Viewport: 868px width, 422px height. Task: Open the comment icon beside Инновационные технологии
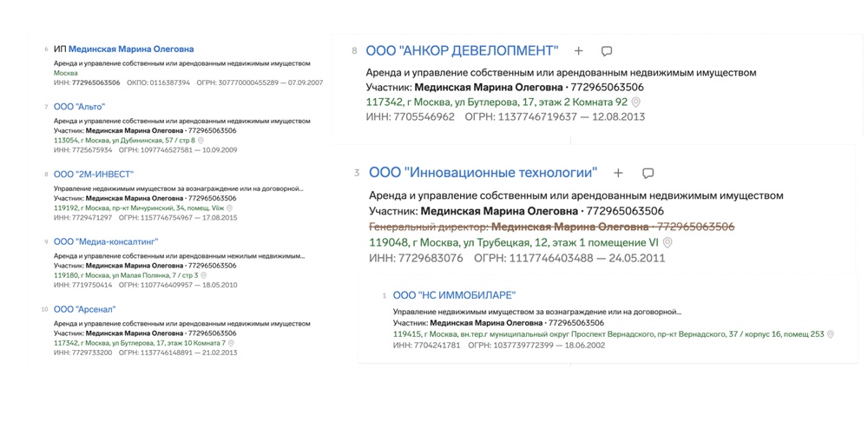point(648,173)
